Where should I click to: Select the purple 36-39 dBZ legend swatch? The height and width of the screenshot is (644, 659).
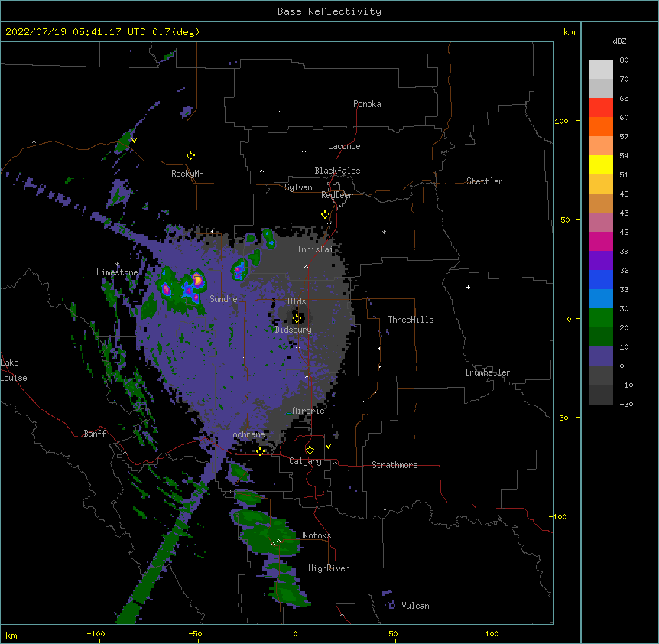click(601, 261)
